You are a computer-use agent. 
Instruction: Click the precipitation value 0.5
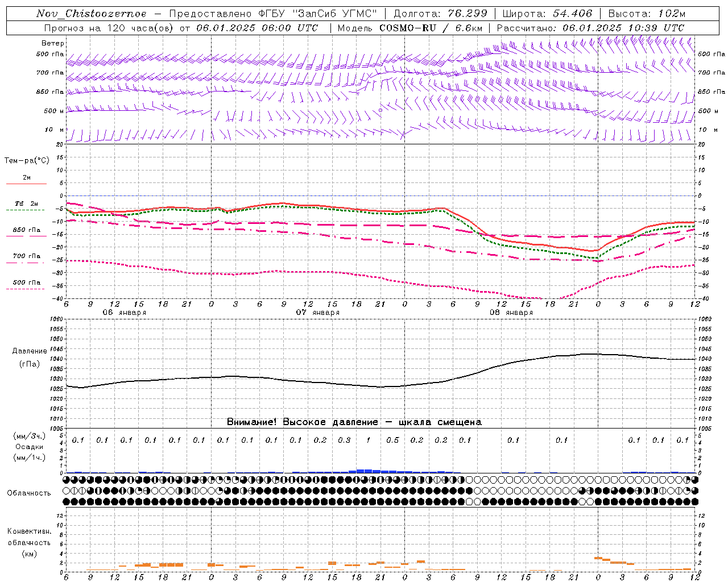coord(392,440)
